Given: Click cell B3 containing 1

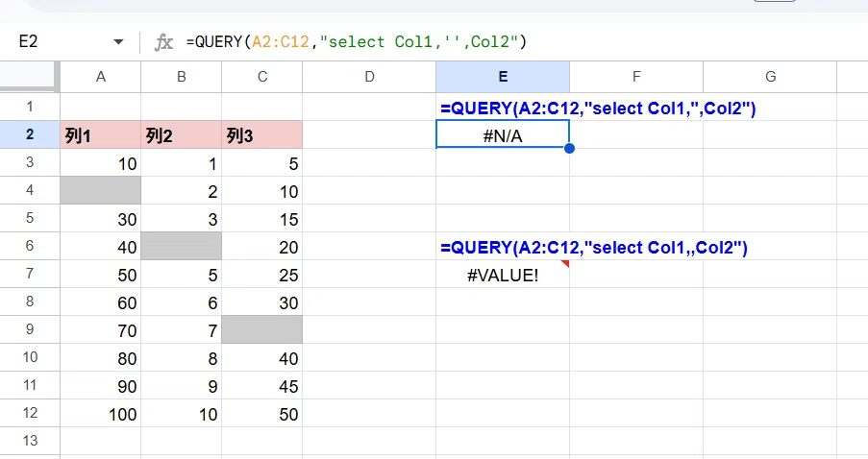Looking at the screenshot, I should pyautogui.click(x=182, y=162).
